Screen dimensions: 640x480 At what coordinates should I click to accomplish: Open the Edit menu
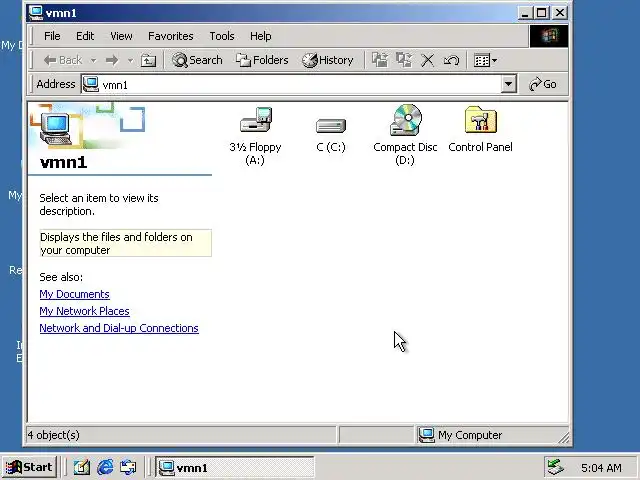(x=85, y=36)
